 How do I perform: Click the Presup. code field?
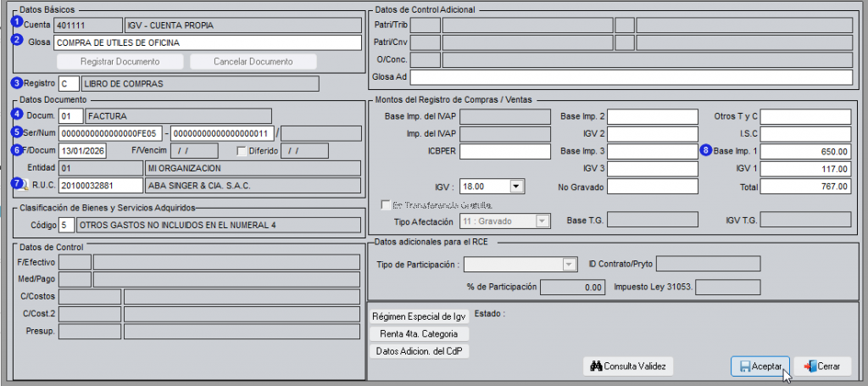pyautogui.click(x=90, y=332)
